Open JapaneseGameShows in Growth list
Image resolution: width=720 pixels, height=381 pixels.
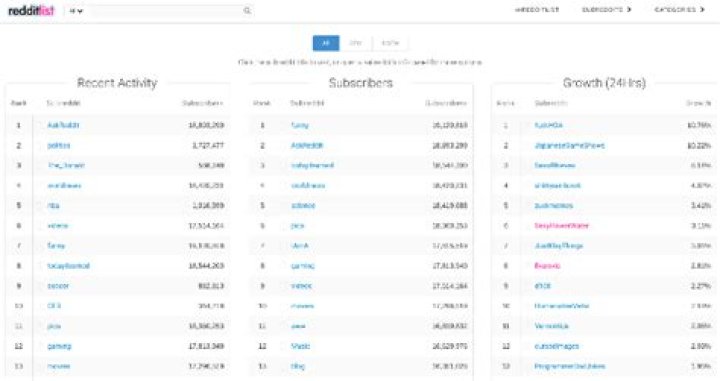pyautogui.click(x=569, y=146)
